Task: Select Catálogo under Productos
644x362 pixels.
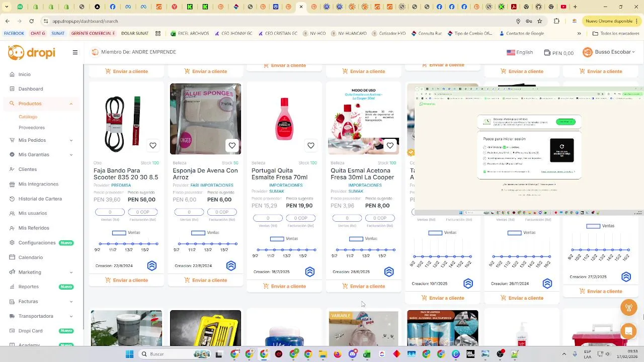Action: tap(28, 117)
